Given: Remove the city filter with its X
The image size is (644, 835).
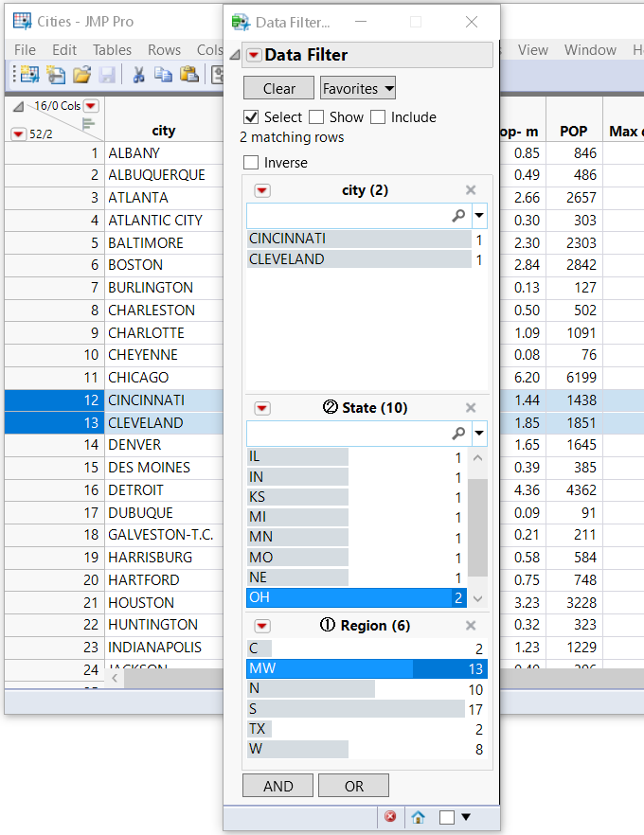Looking at the screenshot, I should click(x=471, y=190).
